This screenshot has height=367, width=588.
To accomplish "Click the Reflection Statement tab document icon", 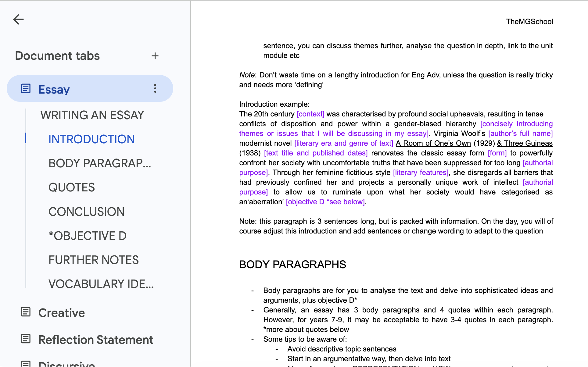I will [26, 339].
